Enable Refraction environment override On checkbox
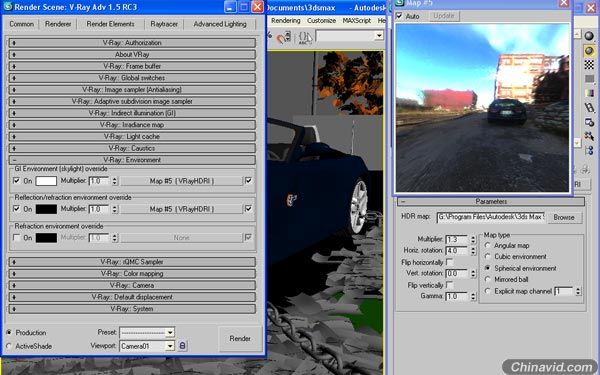Screen dimensions: 600x375 [x=16, y=238]
